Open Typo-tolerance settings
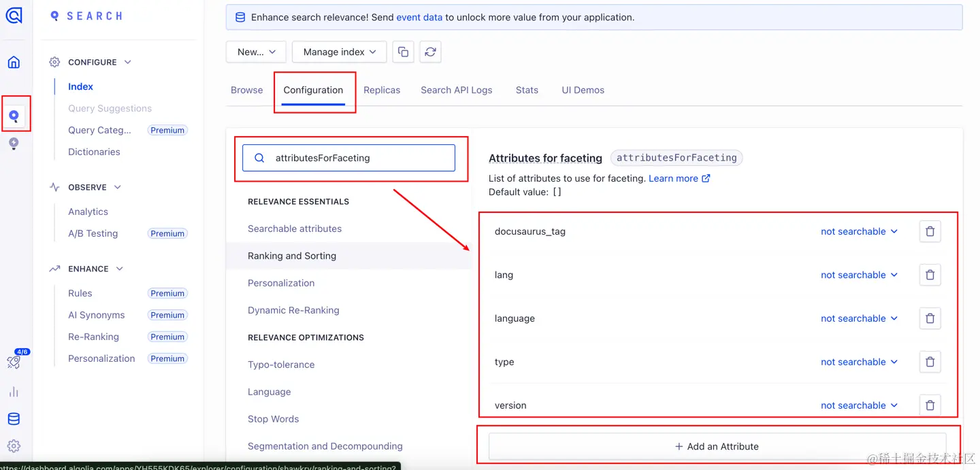 281,365
